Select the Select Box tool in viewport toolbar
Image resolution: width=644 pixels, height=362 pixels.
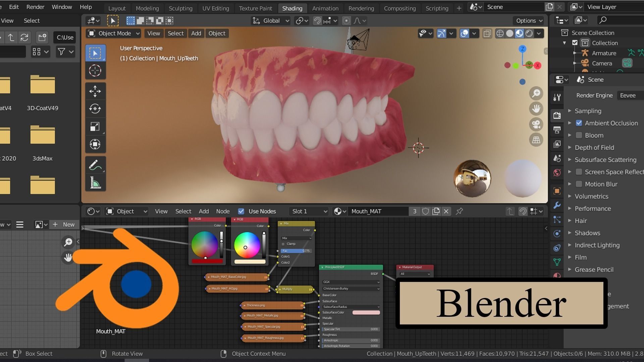pyautogui.click(x=95, y=53)
